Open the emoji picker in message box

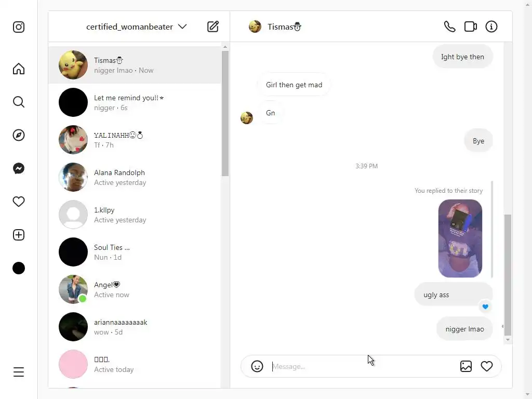[x=257, y=366]
